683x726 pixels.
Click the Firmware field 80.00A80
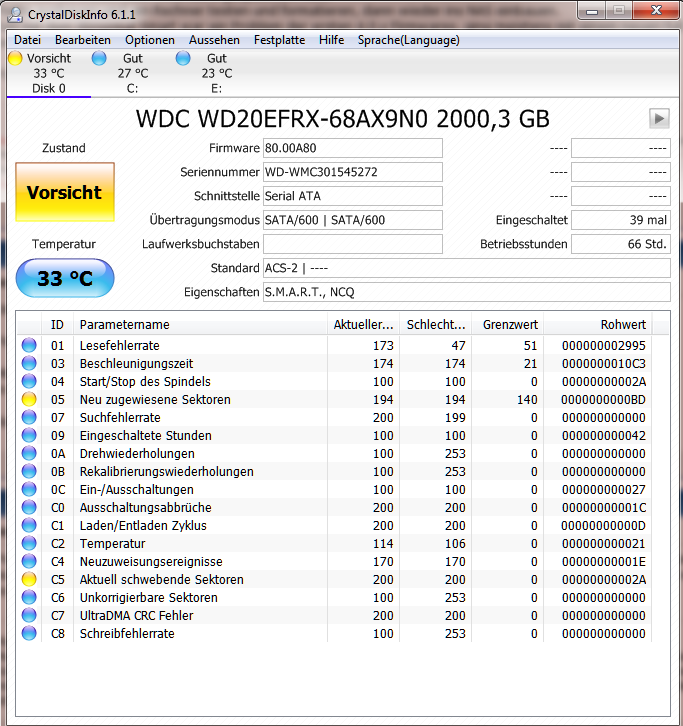tap(353, 148)
